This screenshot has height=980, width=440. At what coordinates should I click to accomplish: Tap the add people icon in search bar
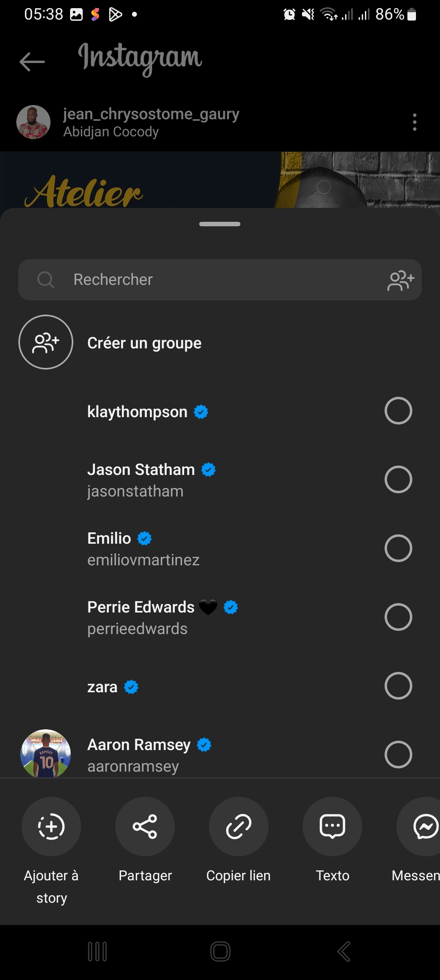tap(401, 280)
